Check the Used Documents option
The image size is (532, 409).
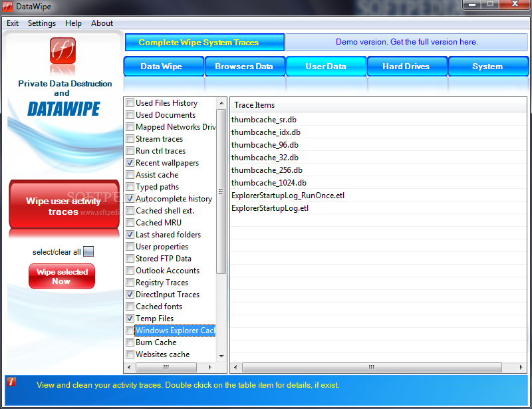[x=130, y=115]
